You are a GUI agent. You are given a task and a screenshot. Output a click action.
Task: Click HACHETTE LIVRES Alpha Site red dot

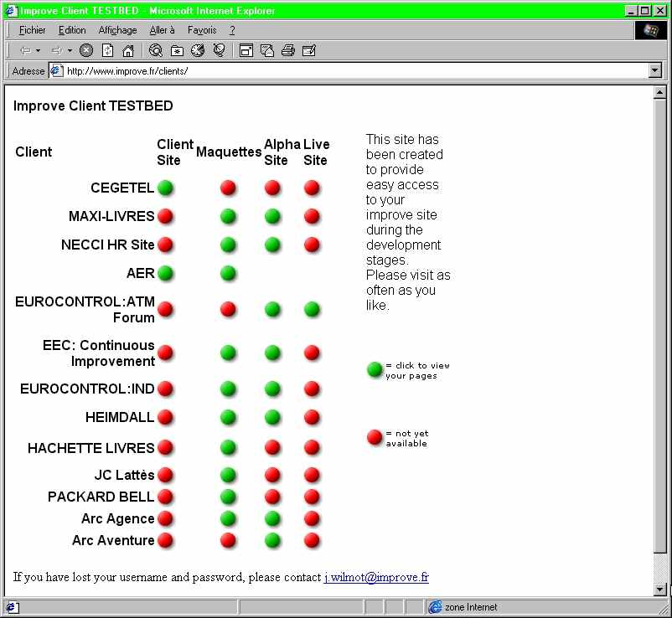pos(272,447)
